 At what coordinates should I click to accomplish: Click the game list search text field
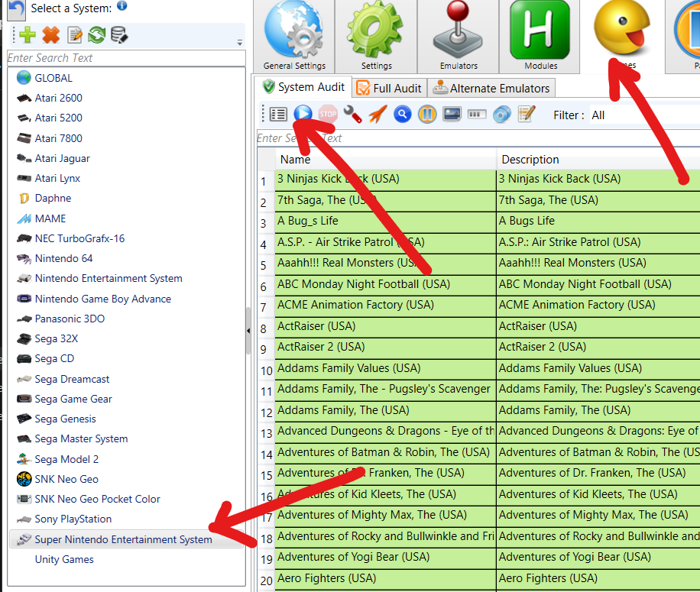[478, 138]
